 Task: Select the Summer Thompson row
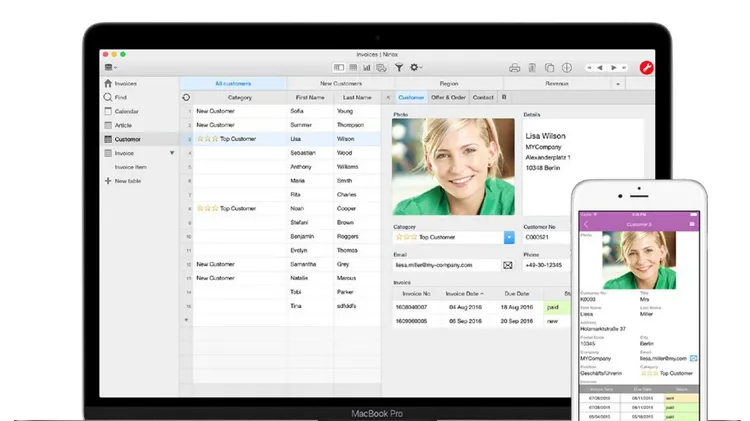pos(281,125)
